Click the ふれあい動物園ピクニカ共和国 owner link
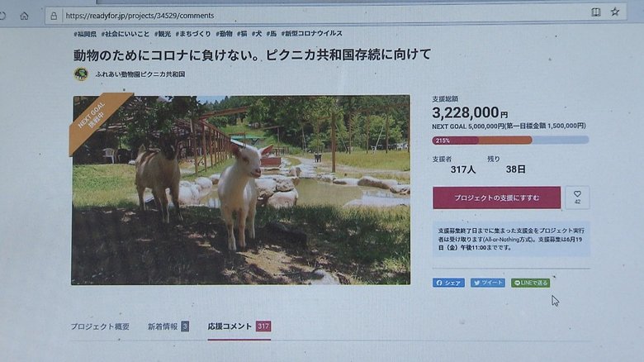Screen dimensions: 644x362 [140, 74]
